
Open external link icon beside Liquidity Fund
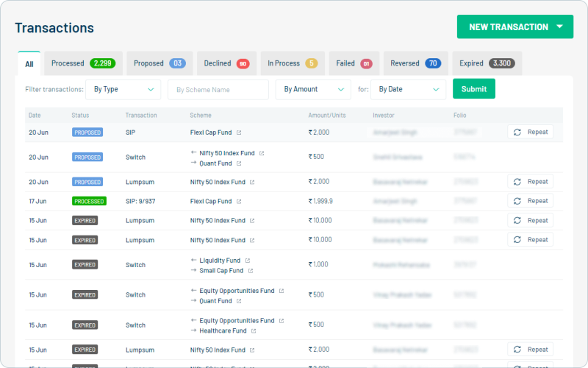pos(248,261)
